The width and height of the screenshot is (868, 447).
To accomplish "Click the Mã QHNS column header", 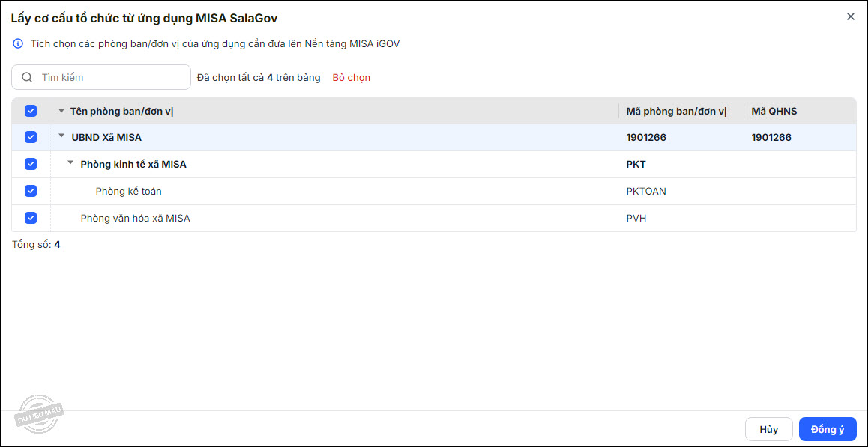I will point(774,111).
